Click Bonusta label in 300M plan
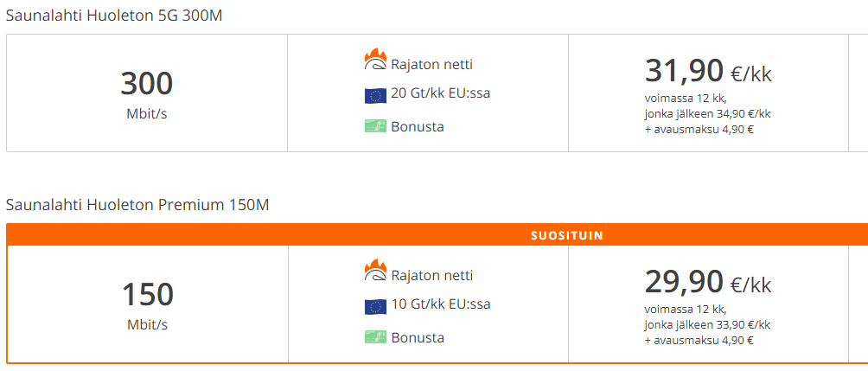This screenshot has width=868, height=371. (418, 127)
